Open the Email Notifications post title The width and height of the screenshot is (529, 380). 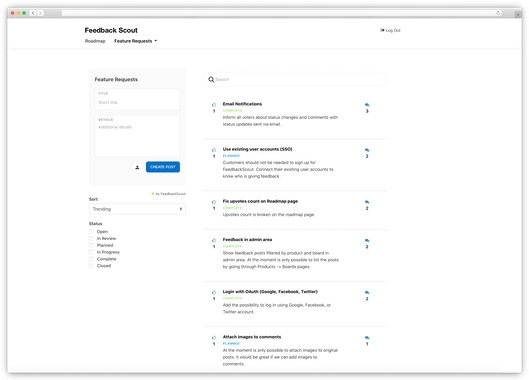(x=242, y=104)
